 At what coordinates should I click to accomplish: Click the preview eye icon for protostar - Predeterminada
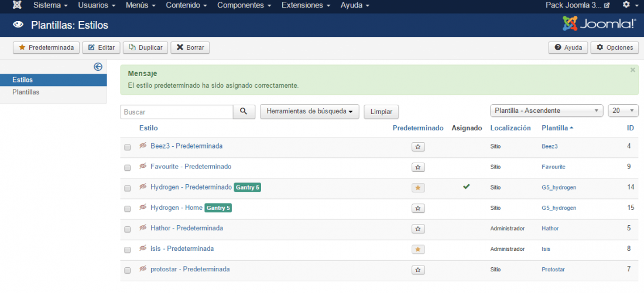(x=143, y=269)
